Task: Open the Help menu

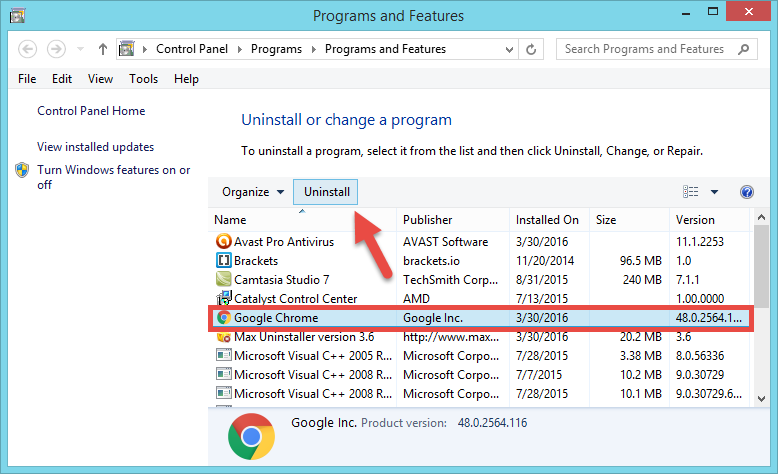Action: click(186, 79)
